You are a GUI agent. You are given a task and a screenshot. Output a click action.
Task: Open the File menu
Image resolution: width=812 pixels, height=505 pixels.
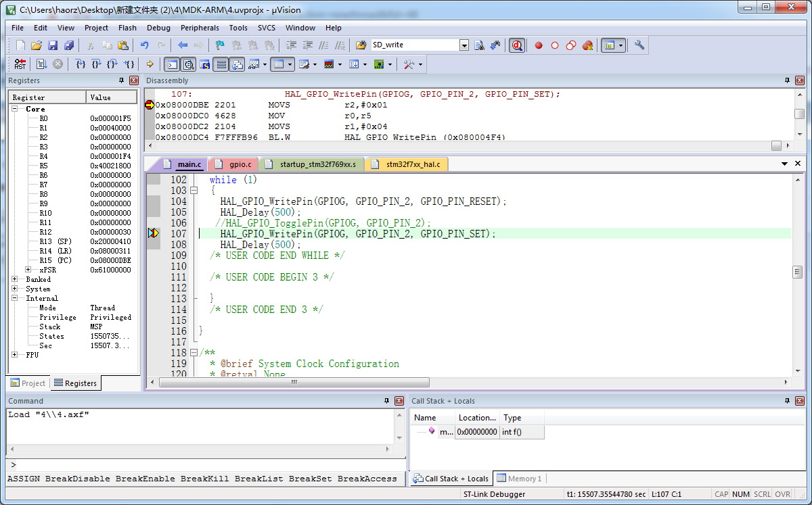tap(18, 28)
